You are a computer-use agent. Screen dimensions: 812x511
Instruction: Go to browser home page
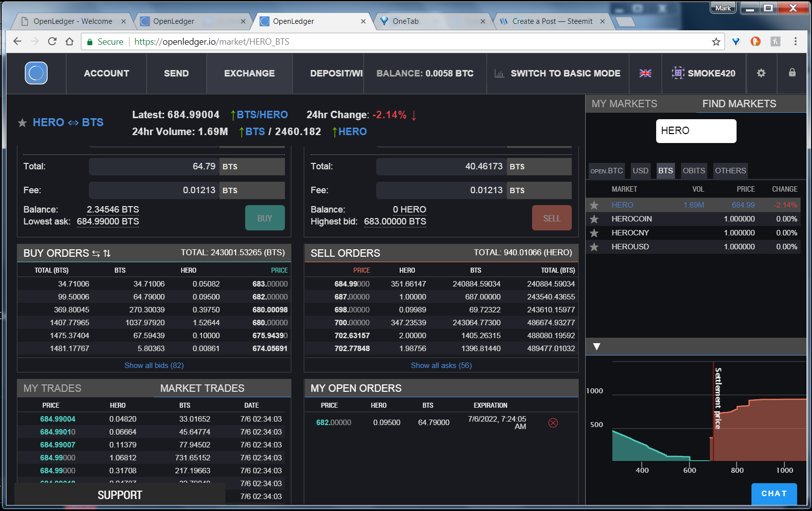pos(69,41)
